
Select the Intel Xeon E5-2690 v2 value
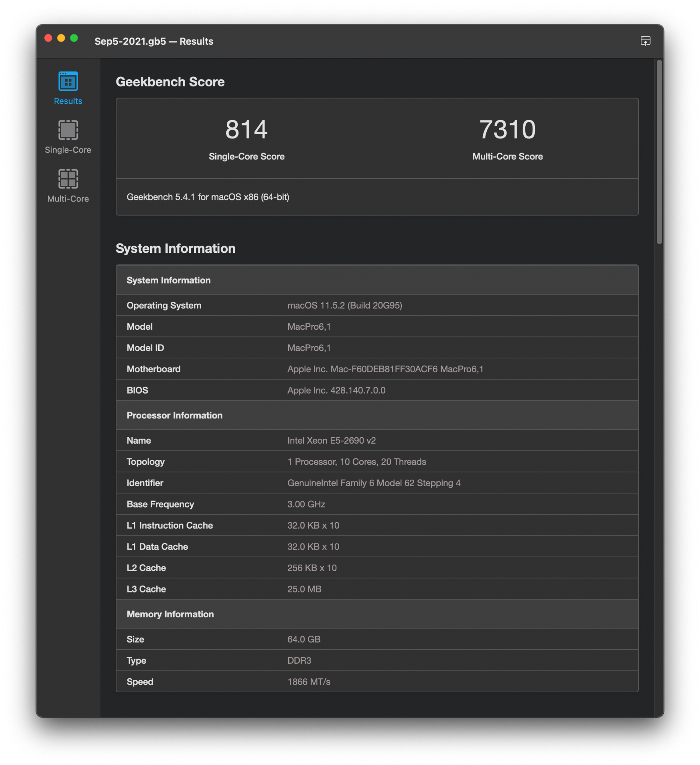tap(332, 441)
